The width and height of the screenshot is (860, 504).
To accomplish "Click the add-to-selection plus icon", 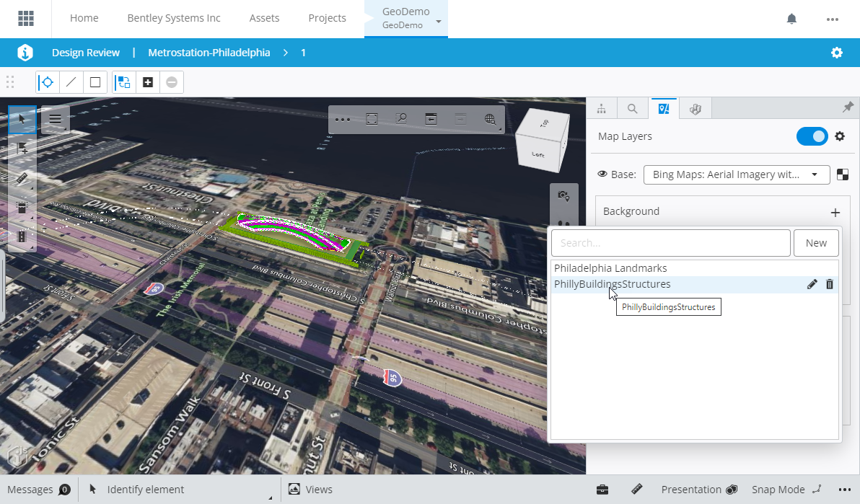I will [148, 82].
